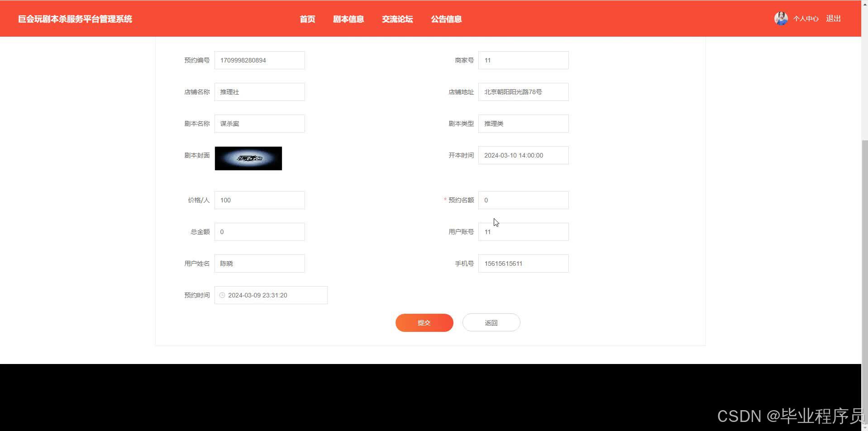
Task: Click the clock icon in 预约时间 field
Action: 222,295
